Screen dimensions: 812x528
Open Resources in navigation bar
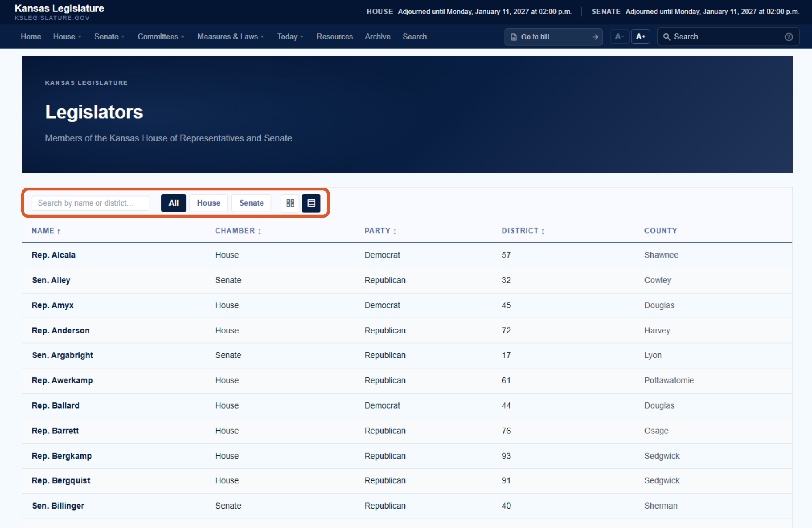[x=335, y=37]
